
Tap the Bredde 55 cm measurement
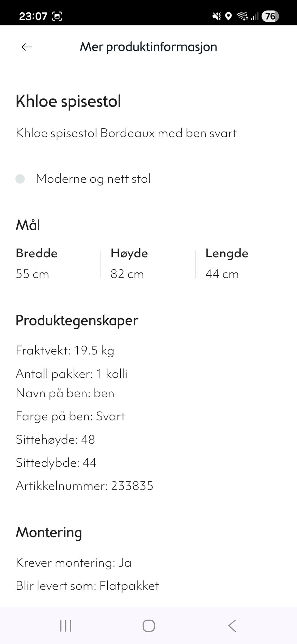(x=32, y=274)
